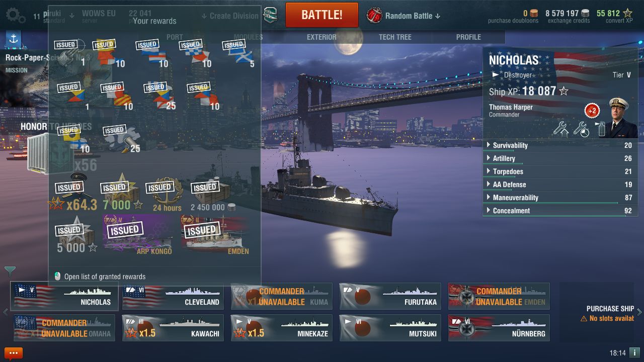Select the Nürnberg ship card
The image size is (644, 362).
(x=499, y=328)
